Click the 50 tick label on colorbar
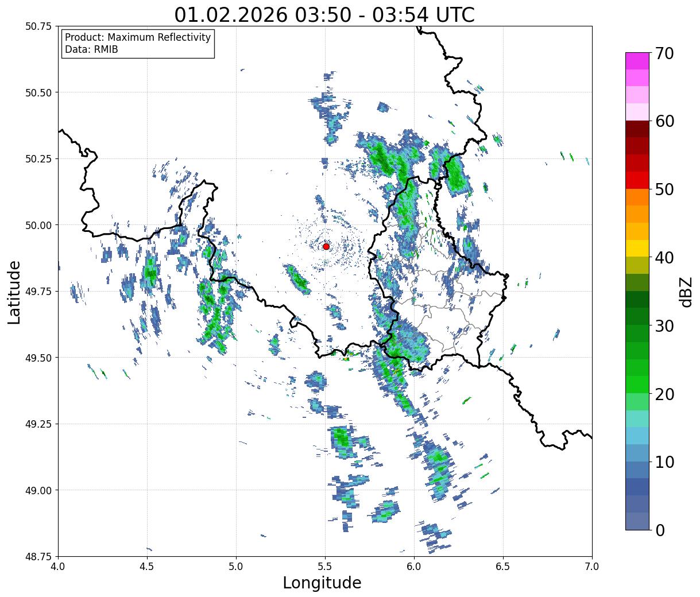Image resolution: width=700 pixels, height=597 pixels. 665,189
